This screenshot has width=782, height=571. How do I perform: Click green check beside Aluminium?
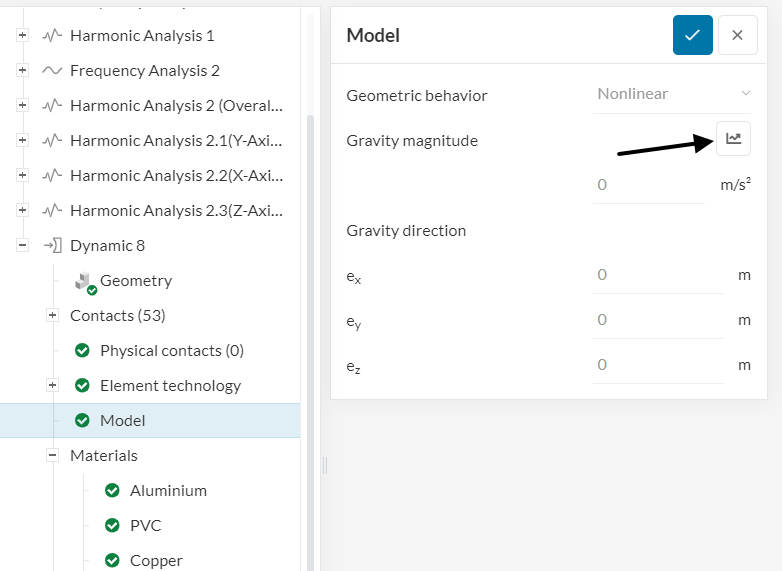113,491
